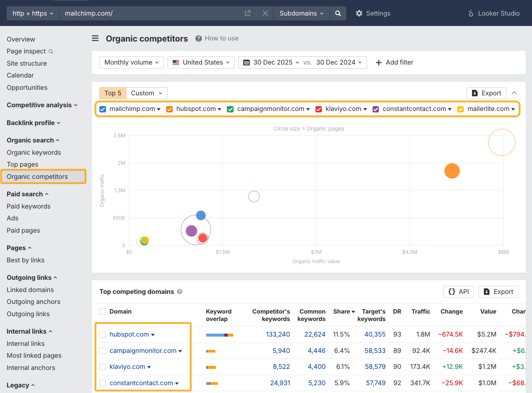The image size is (532, 393).
Task: Click the keyword overlap bar for hubspot.com
Action: 220,334
